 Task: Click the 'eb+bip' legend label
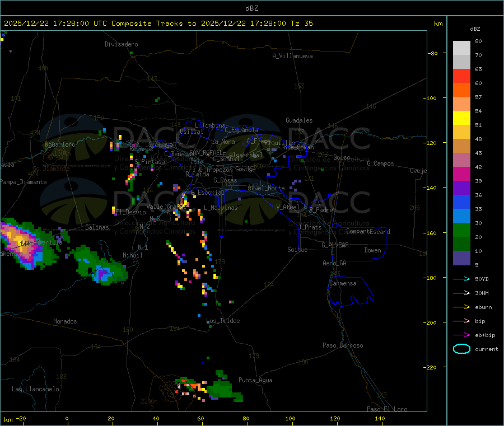(x=485, y=335)
